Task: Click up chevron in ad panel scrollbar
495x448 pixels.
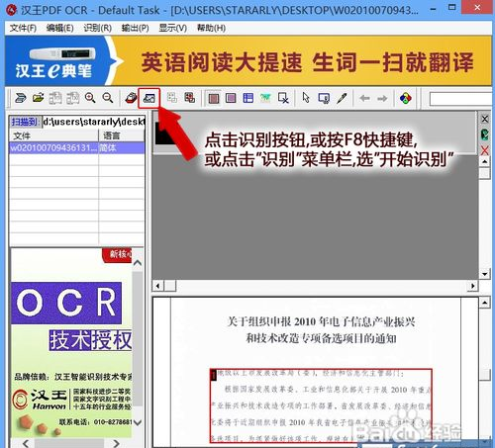Action: pos(138,263)
